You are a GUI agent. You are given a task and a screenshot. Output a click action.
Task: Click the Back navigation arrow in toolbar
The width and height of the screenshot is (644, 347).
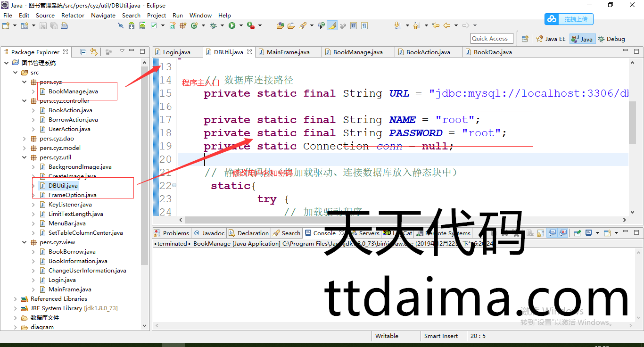(x=446, y=25)
